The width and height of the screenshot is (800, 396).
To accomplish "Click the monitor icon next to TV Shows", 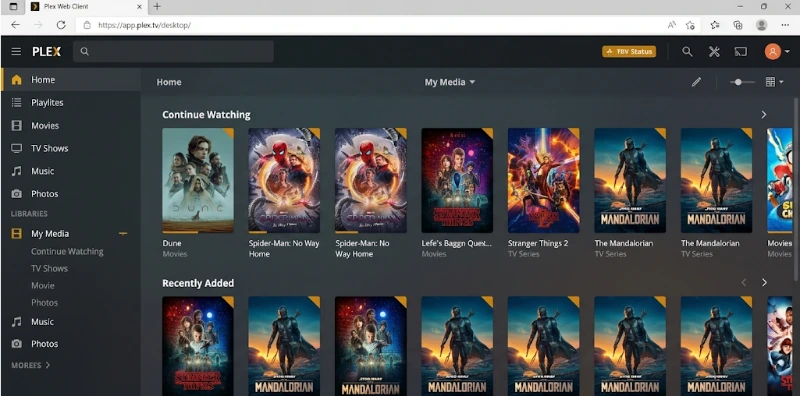I will click(17, 148).
